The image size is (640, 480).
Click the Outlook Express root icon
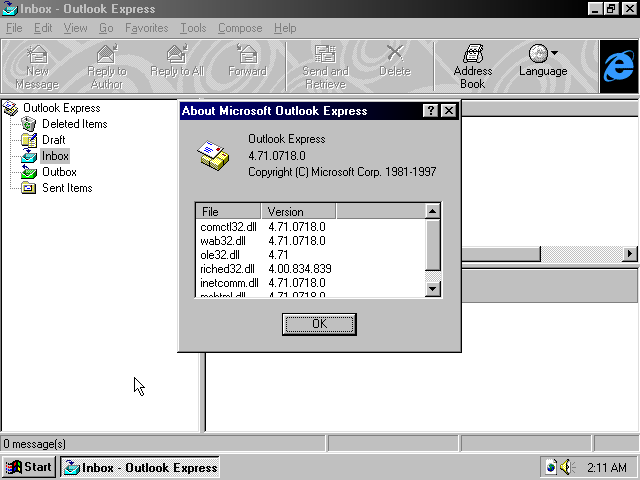pyautogui.click(x=11, y=108)
